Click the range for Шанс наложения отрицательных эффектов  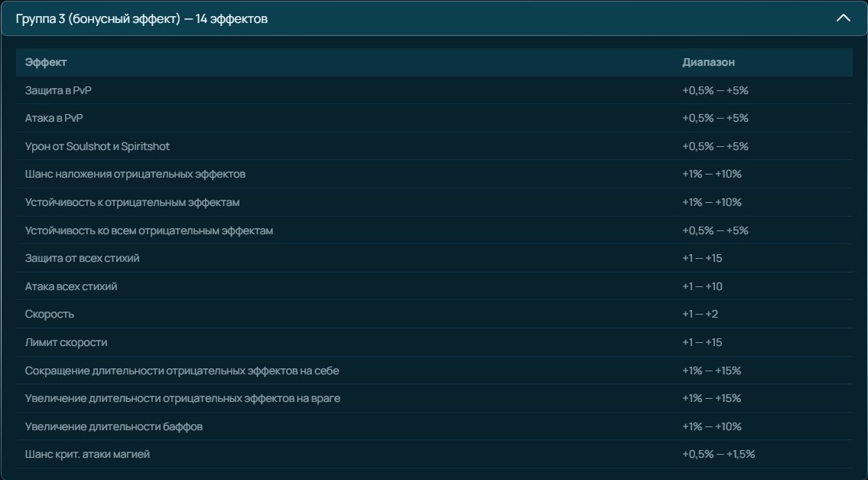tap(712, 174)
